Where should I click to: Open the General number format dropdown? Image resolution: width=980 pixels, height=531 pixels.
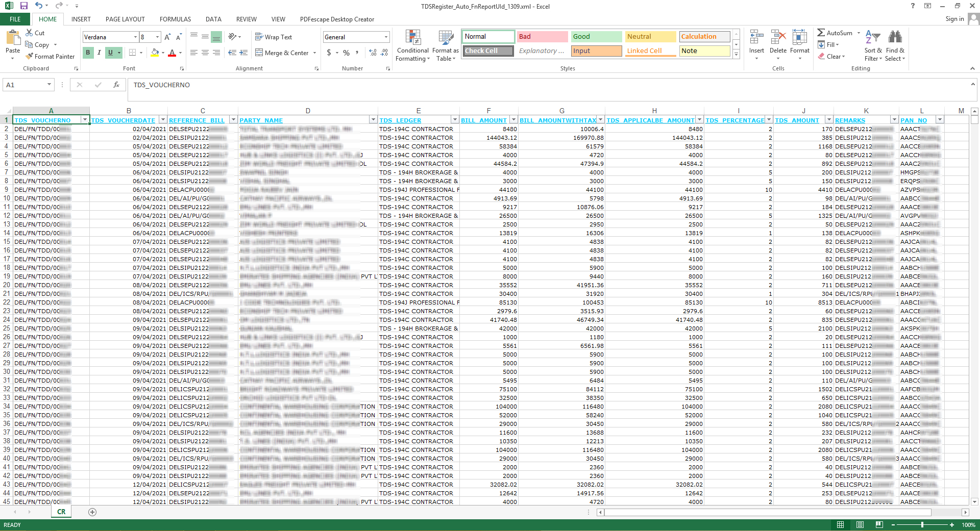(x=386, y=37)
